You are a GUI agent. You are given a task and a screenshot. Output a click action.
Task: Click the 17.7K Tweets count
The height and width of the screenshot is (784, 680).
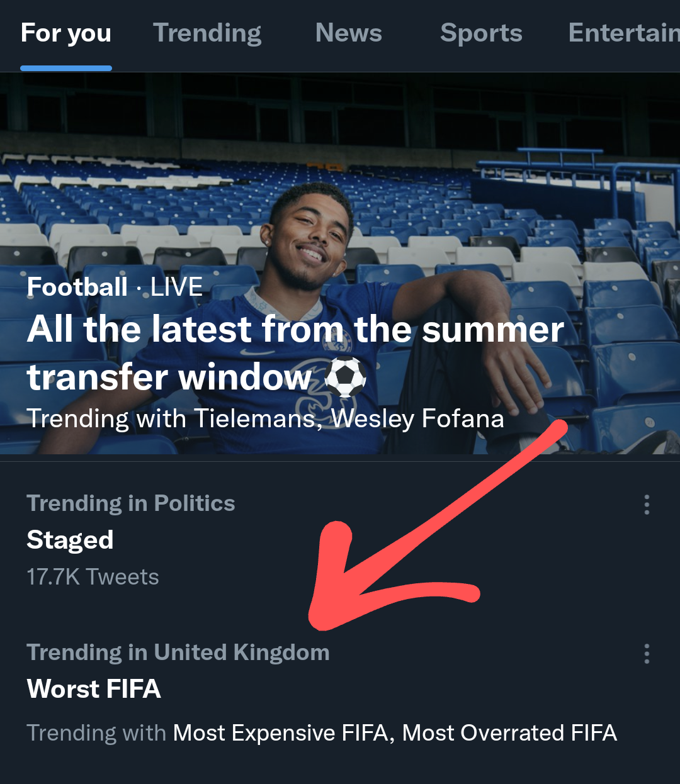[93, 577]
